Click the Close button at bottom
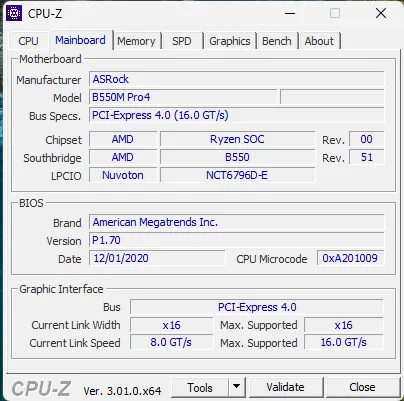404x401 pixels. (363, 387)
